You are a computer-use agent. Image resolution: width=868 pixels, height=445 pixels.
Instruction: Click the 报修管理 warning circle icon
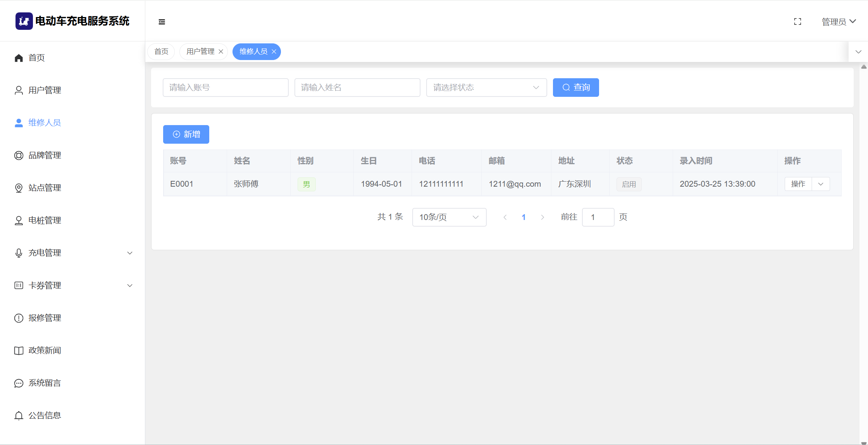coord(19,318)
